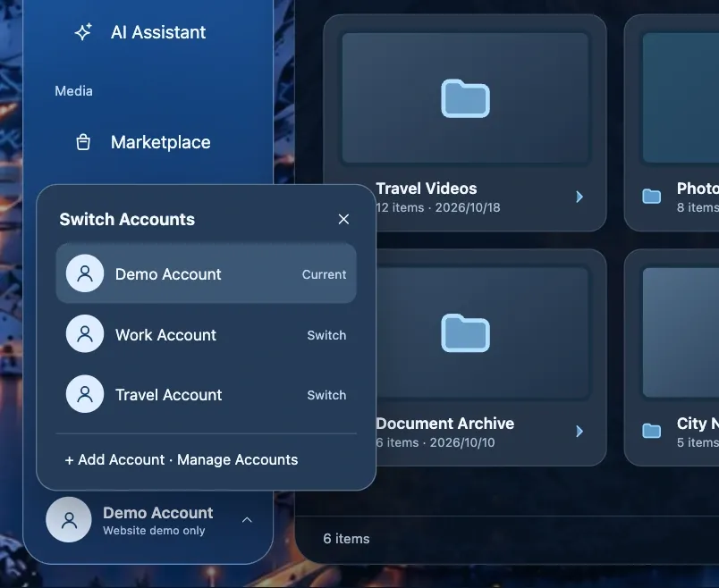Click the 2026/10/10 date on Document Archive

point(462,442)
